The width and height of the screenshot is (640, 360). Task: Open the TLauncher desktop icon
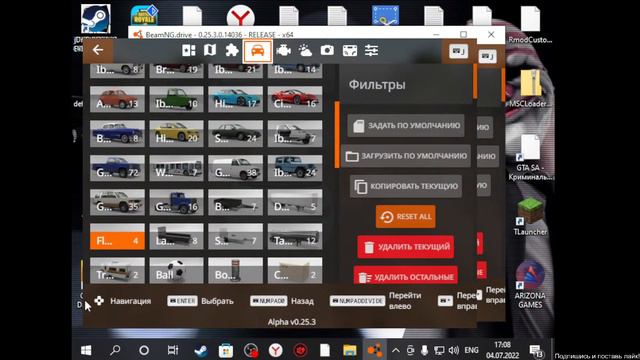pos(530,217)
